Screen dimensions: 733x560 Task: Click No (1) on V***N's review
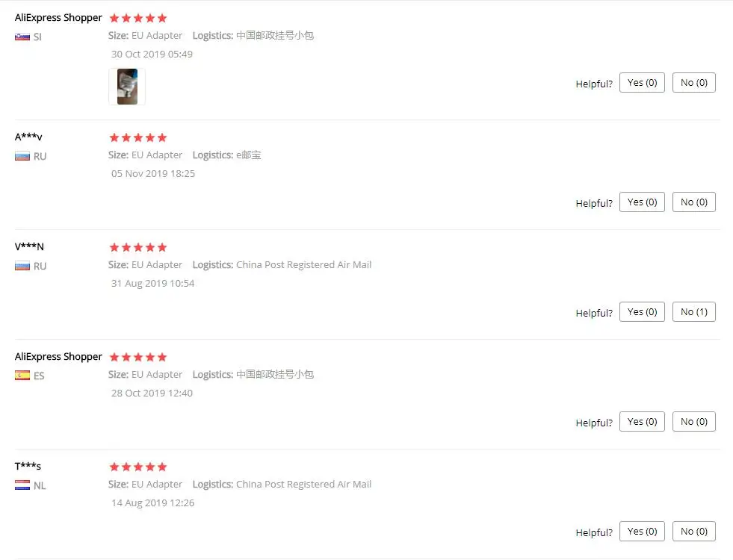point(693,312)
